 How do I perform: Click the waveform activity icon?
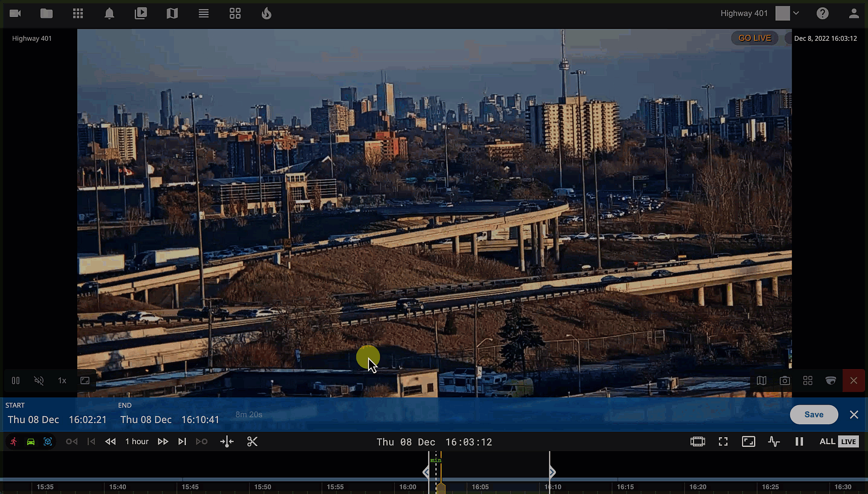[774, 441]
